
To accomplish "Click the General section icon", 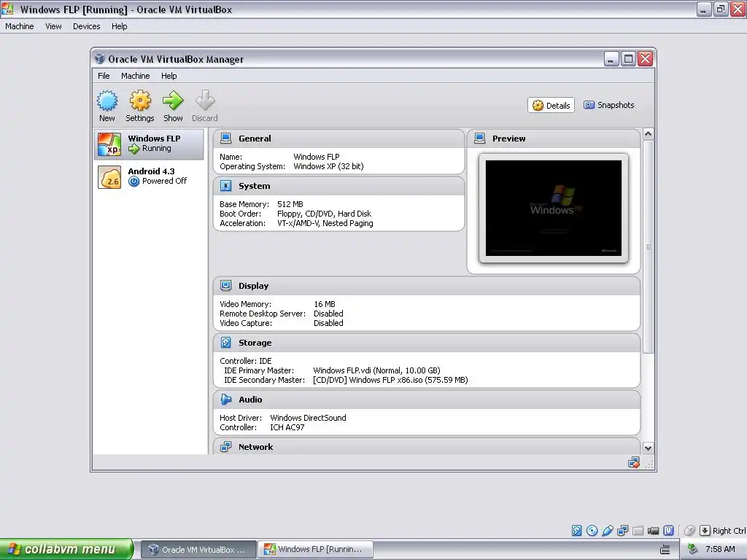I will tap(226, 139).
